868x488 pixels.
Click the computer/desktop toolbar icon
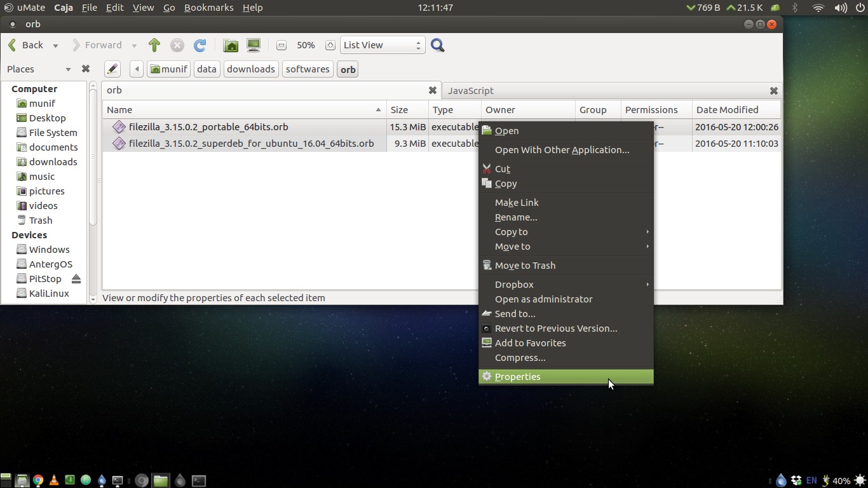[253, 45]
